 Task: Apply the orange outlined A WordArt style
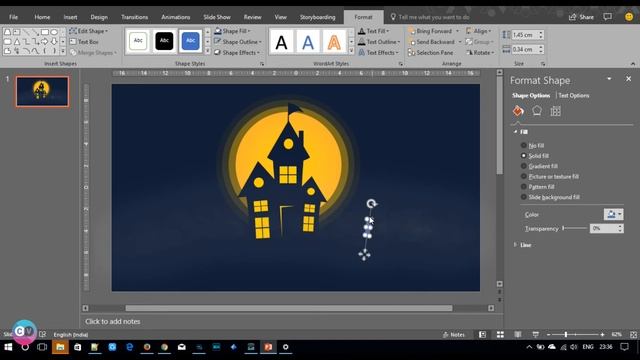coord(334,42)
